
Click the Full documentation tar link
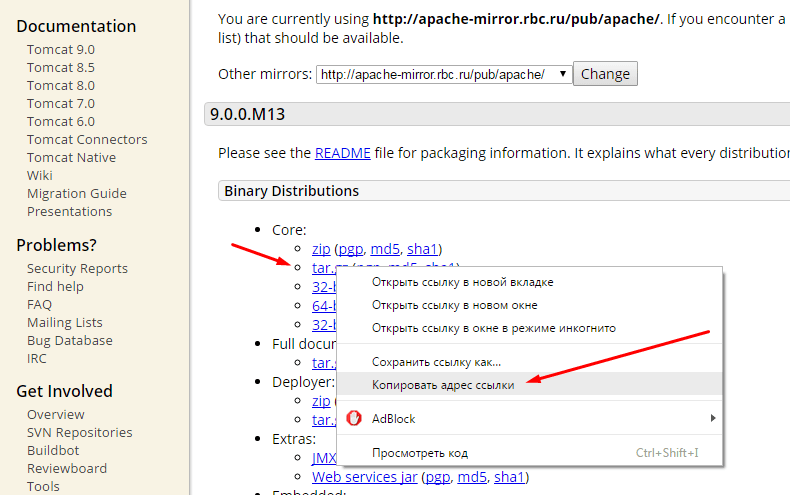tap(324, 362)
